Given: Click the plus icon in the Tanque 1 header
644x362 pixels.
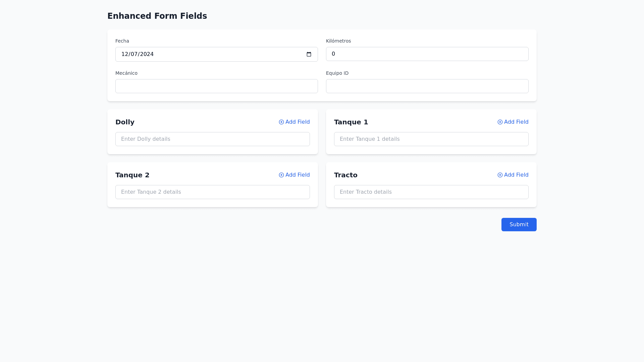Looking at the screenshot, I should pos(500,122).
